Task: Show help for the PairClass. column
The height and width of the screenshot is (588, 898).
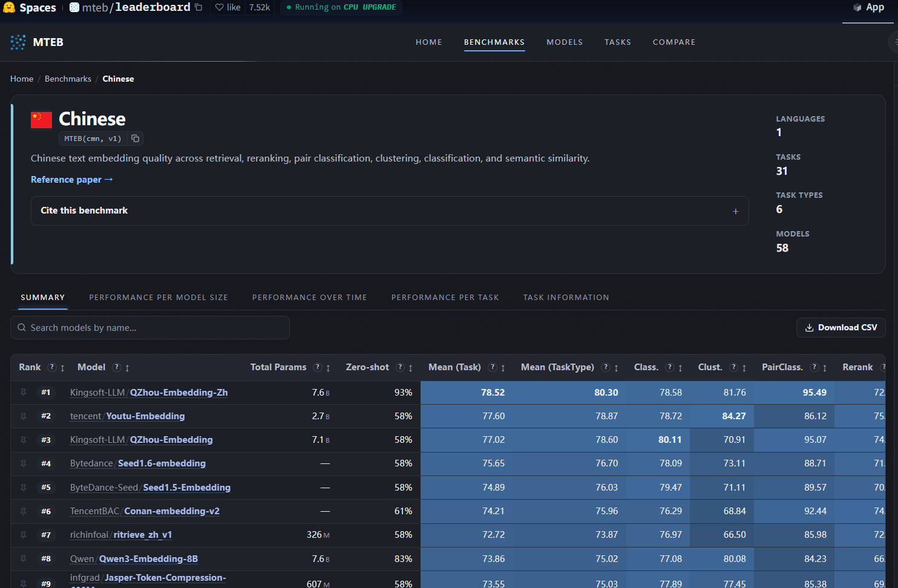Action: click(814, 367)
